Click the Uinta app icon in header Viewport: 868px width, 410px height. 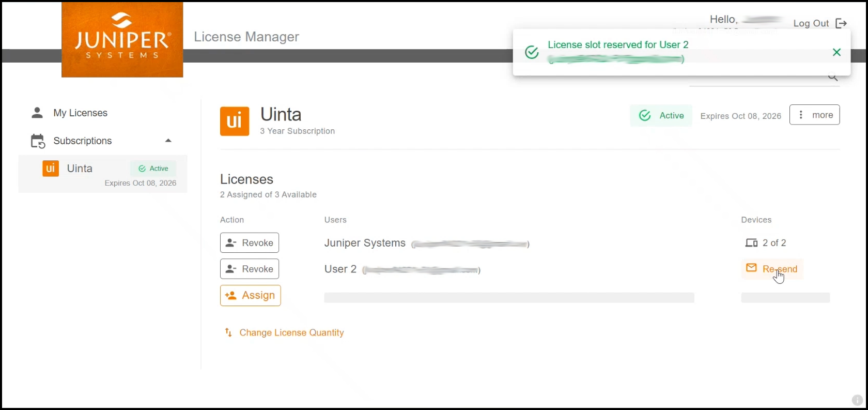point(235,122)
